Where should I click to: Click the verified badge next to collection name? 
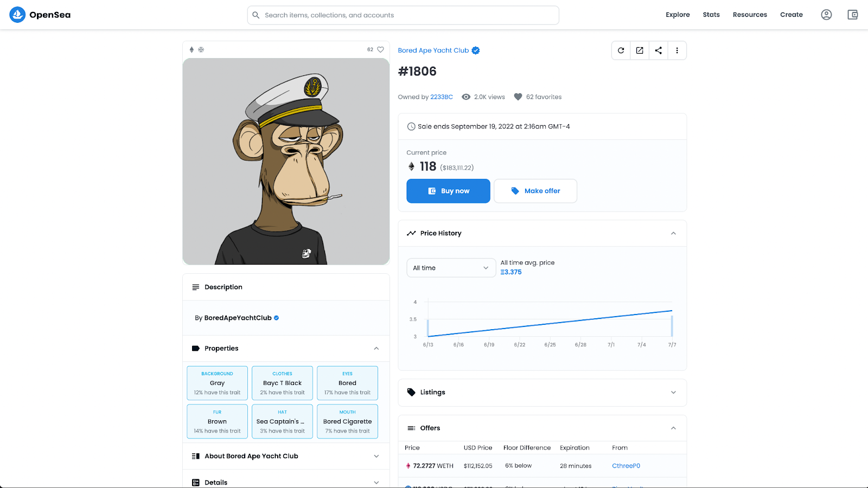476,50
